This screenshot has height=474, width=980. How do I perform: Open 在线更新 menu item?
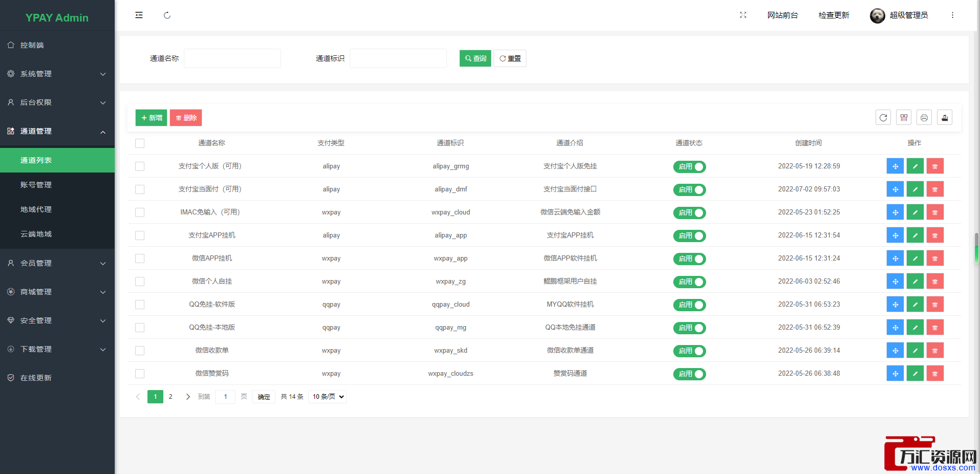pos(57,378)
